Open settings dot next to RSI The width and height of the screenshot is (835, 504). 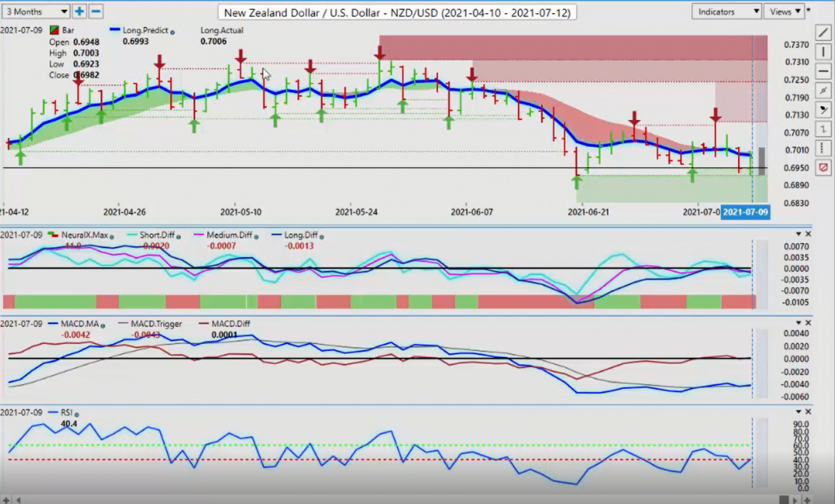(x=77, y=414)
